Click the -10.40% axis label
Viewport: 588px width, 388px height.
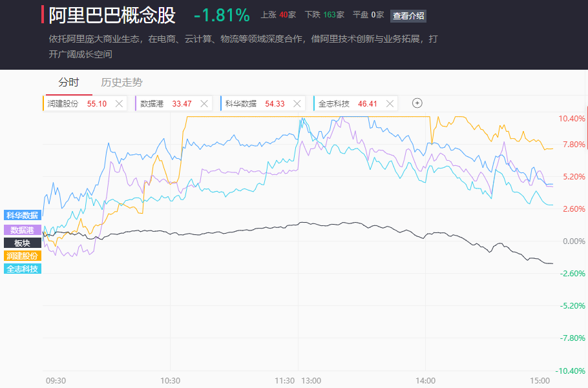pos(570,371)
